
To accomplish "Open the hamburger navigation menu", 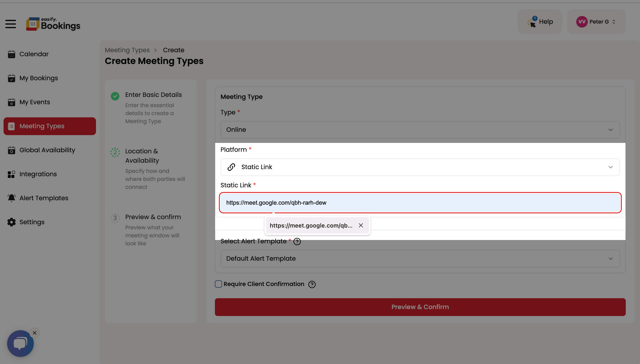I will click(10, 24).
